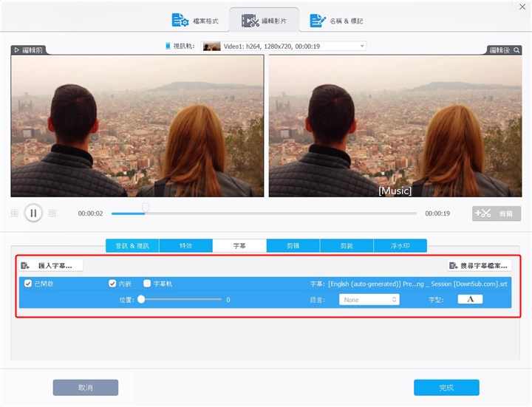Screen dimensions: 532x407
Task: Click the 取消 cancel button
Action: coord(86,387)
